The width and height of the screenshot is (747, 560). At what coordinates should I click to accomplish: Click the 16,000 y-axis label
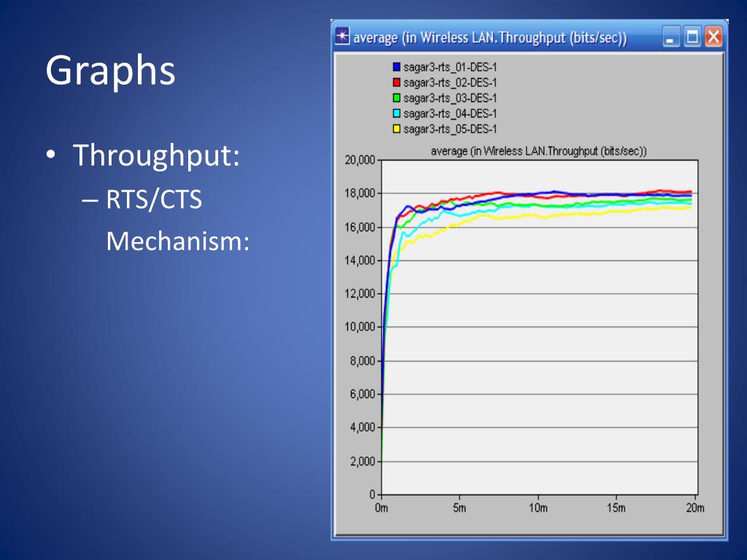[360, 227]
